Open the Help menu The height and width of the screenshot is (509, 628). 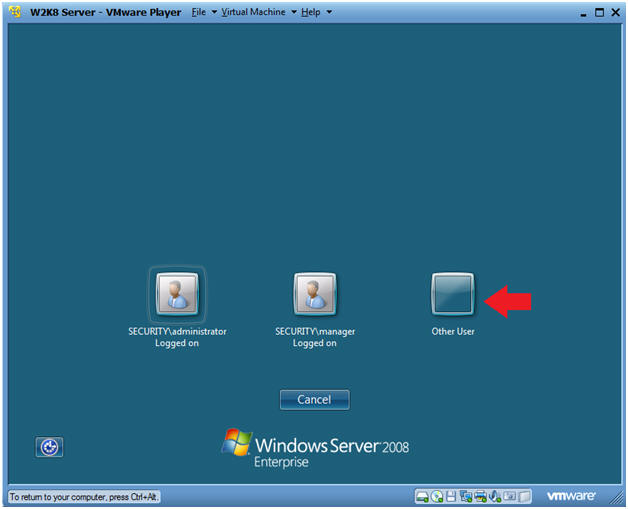pos(311,12)
